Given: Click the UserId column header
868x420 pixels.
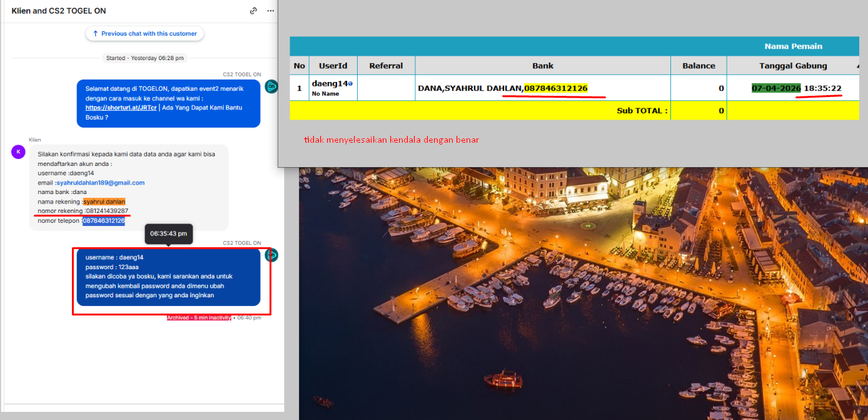Looking at the screenshot, I should 333,66.
